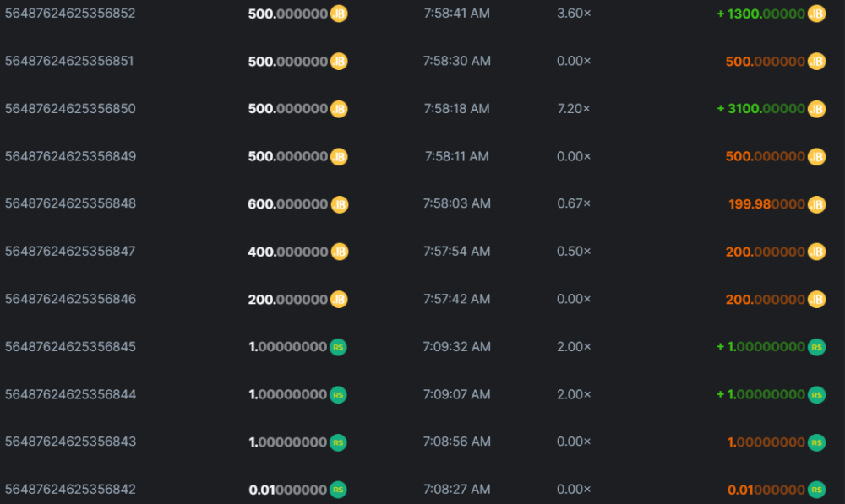Click the R$ icon beside the orange 1.00000000 payout
Screen dimensions: 845x504
pyautogui.click(x=815, y=442)
